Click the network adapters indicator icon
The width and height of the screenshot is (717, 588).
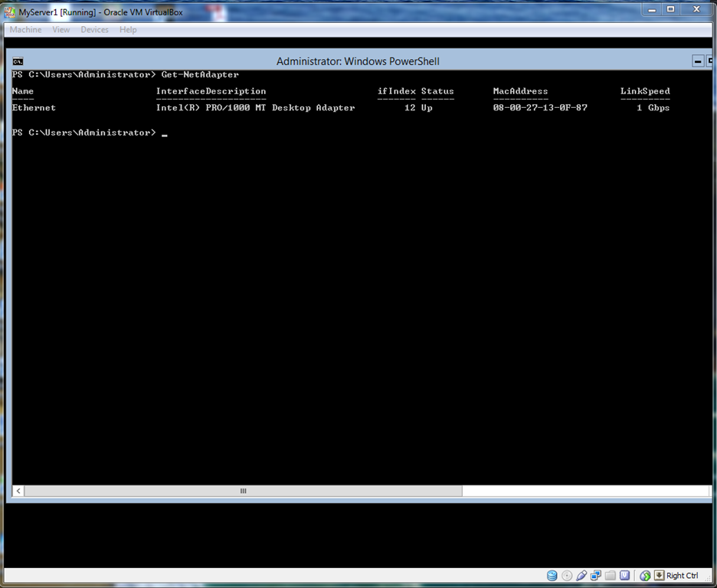[x=595, y=576]
